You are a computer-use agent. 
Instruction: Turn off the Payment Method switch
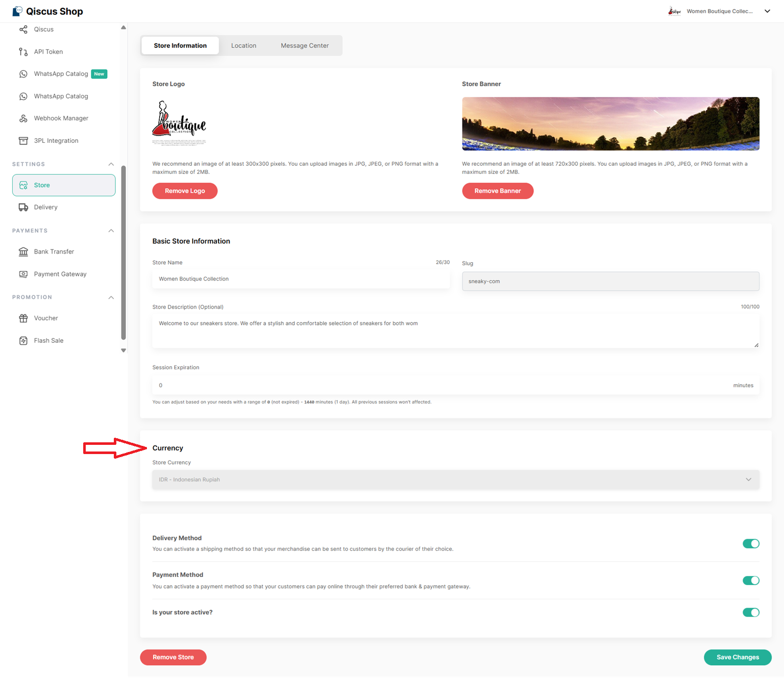tap(750, 581)
